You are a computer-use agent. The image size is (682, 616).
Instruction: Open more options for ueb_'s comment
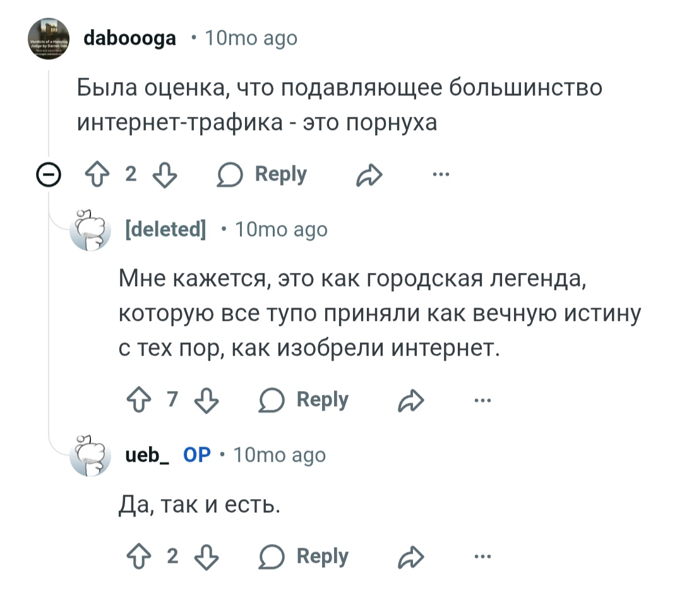tap(482, 557)
